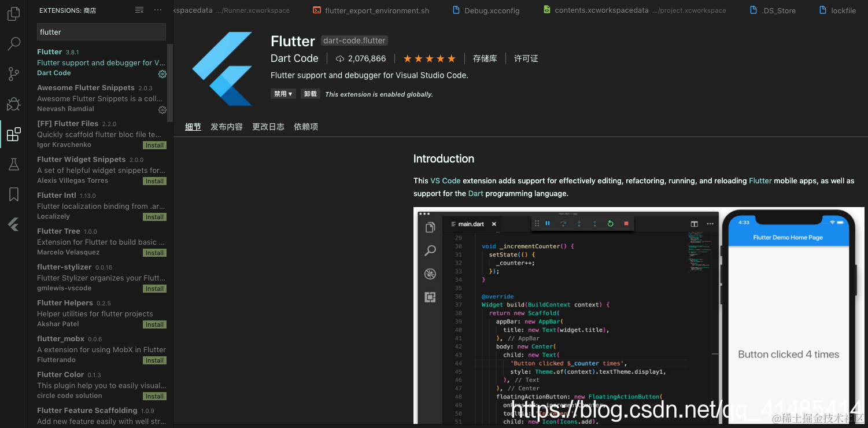Follow the Flutter link in introduction
This screenshot has width=868, height=428.
tap(760, 180)
